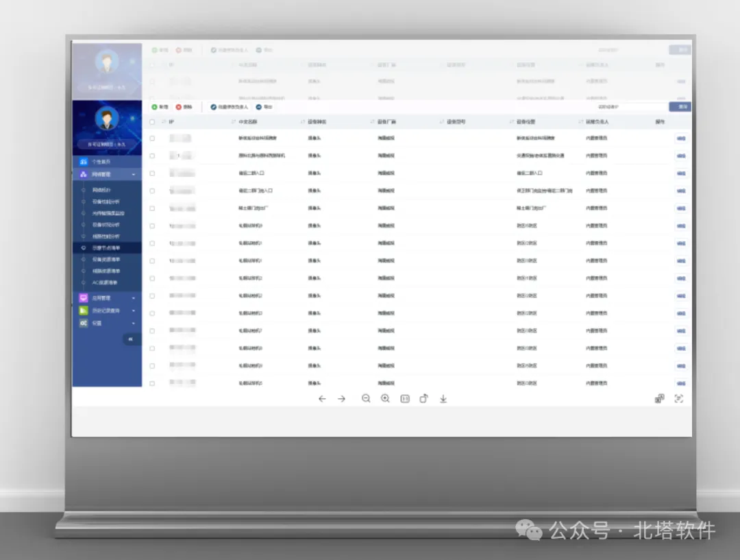The image size is (740, 560).
Task: Tick checkbox of the first data row
Action: (x=152, y=138)
